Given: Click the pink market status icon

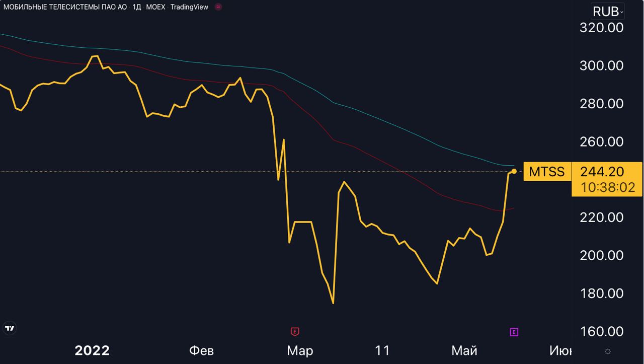Looking at the screenshot, I should pos(218,7).
